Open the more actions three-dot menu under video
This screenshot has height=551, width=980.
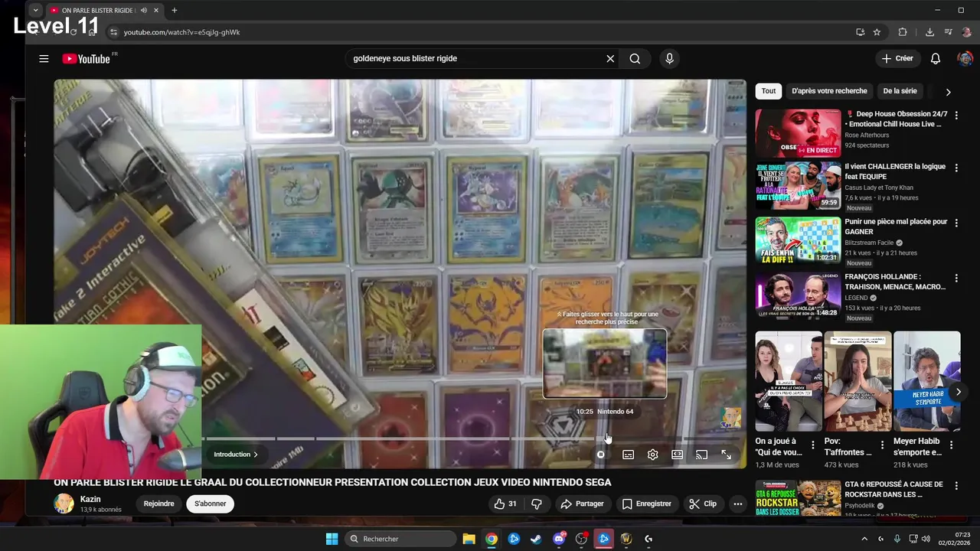737,504
